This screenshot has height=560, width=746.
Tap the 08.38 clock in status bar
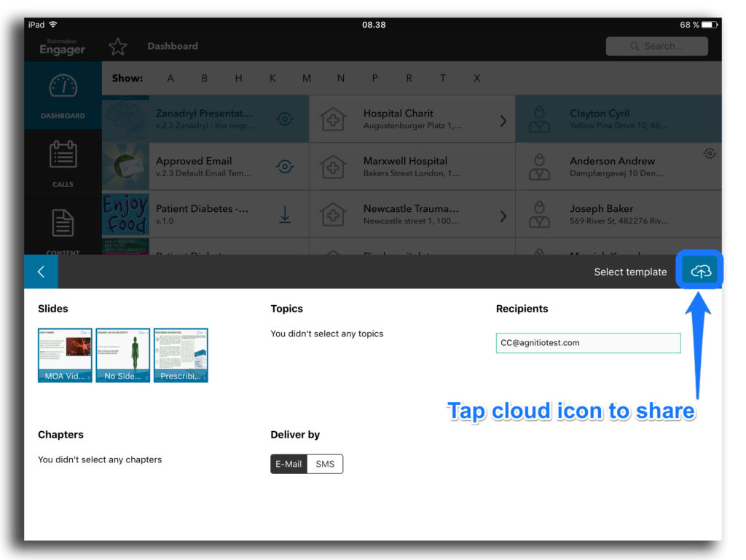[x=374, y=25]
